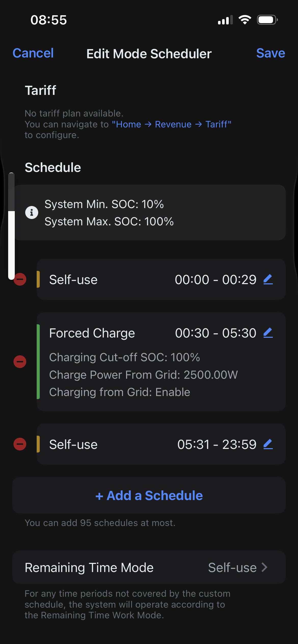Tap the edit pencil for 00:00 - 00:29 Self-use
This screenshot has height=644, width=298.
pyautogui.click(x=268, y=280)
